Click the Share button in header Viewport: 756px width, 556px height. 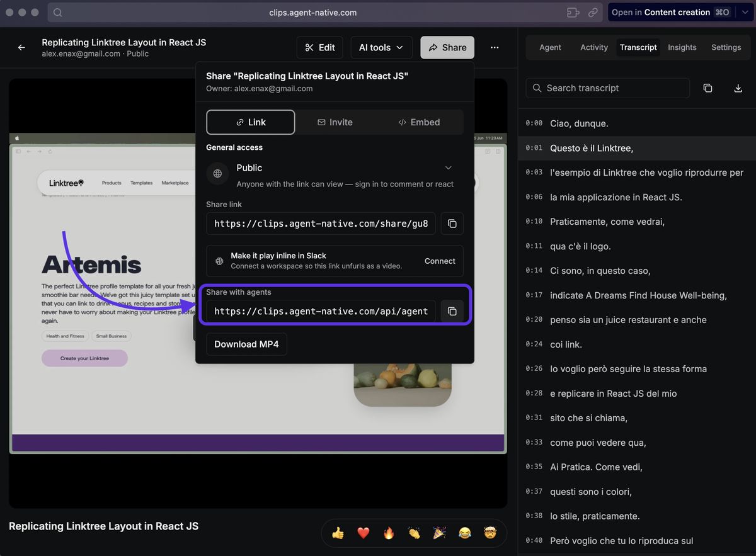click(447, 48)
